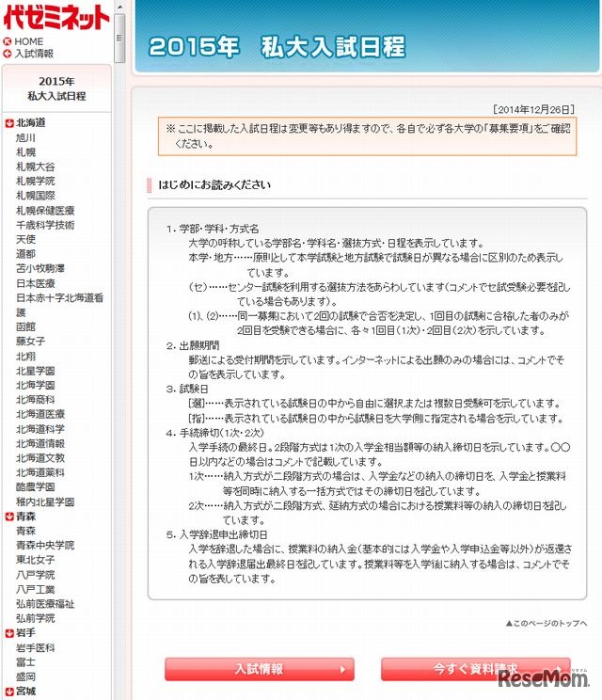Open 北翔 university link
The image size is (602, 700).
coord(26,357)
